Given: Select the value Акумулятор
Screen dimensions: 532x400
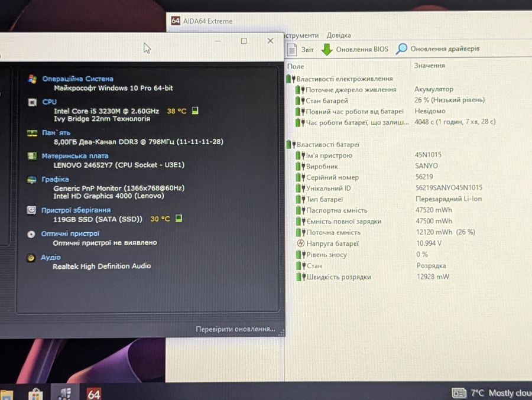Looking at the screenshot, I should (434, 89).
